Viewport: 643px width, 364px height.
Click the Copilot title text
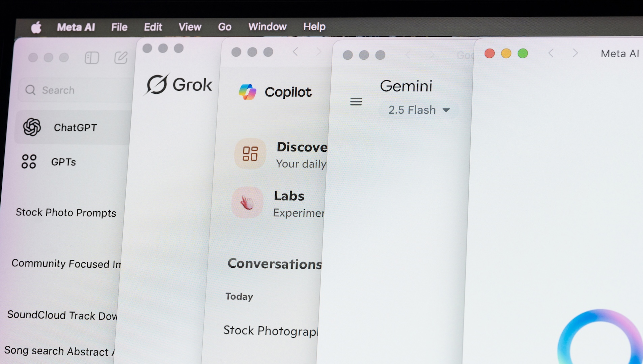tap(288, 92)
